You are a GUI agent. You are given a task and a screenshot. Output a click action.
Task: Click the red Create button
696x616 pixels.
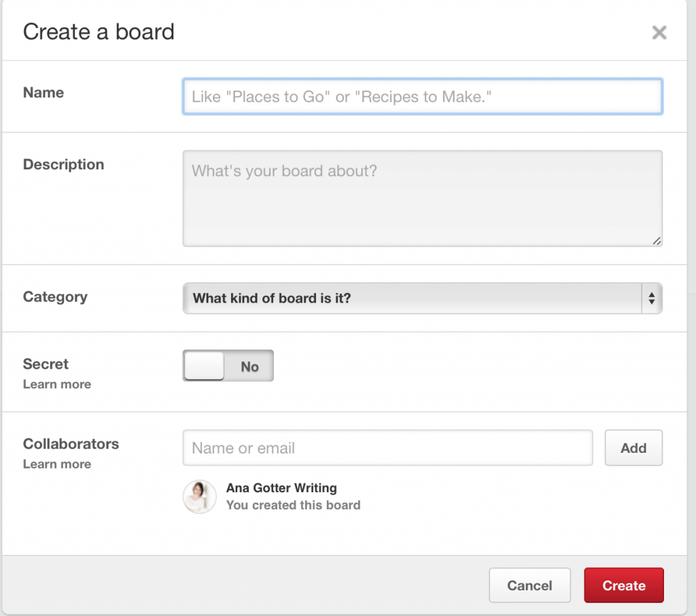(x=624, y=585)
